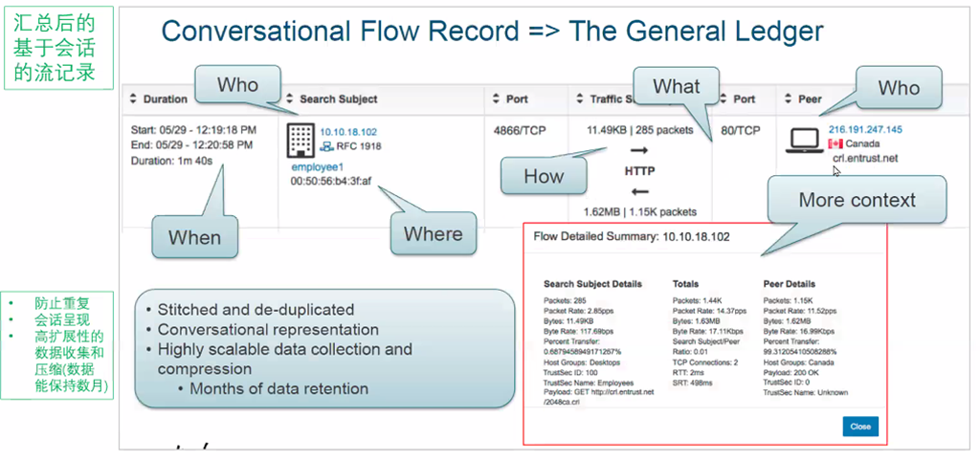Open the 10.10.18.102 subject IP link
This screenshot has height=460, width=980.
(348, 132)
